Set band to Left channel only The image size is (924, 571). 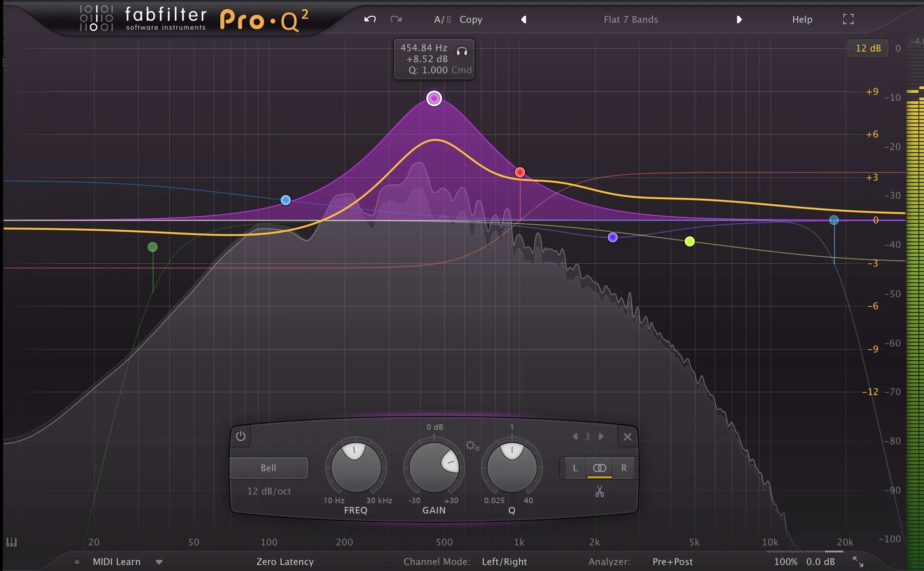click(575, 468)
